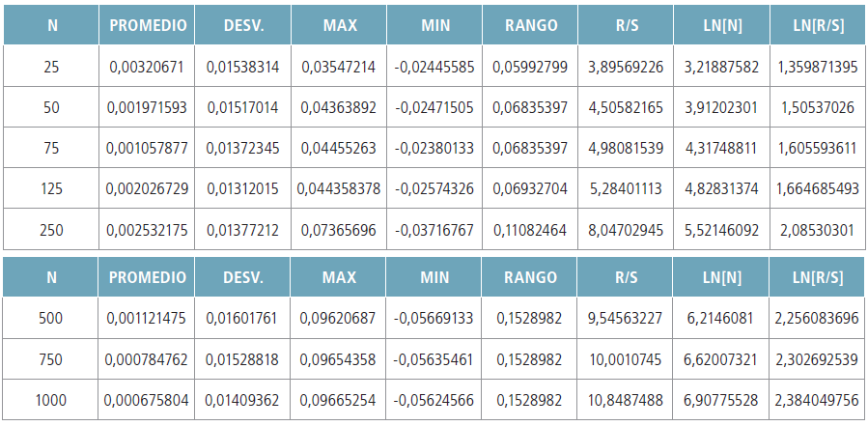Click the LN[N] value 6,2146081

point(721,318)
